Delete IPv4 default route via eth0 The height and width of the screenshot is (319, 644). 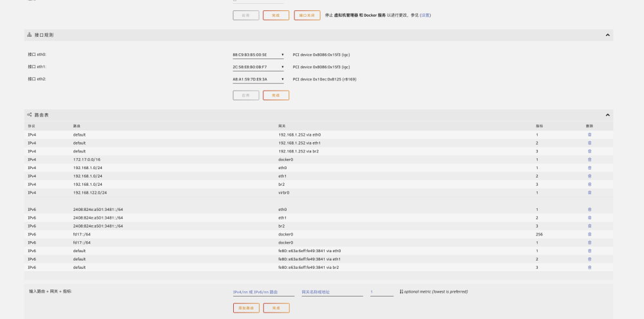click(589, 134)
